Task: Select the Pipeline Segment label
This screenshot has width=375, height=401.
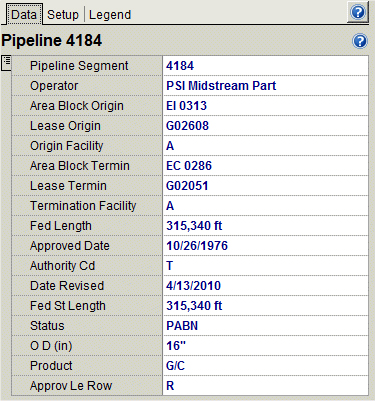Action: coord(79,66)
